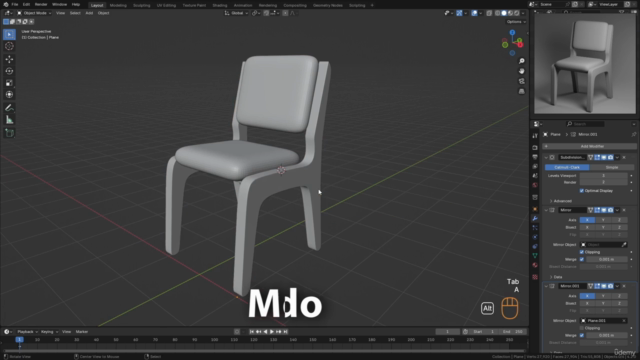Click the viewport zoom magnifier icon
Screen dimensions: 640x360
coord(522,61)
